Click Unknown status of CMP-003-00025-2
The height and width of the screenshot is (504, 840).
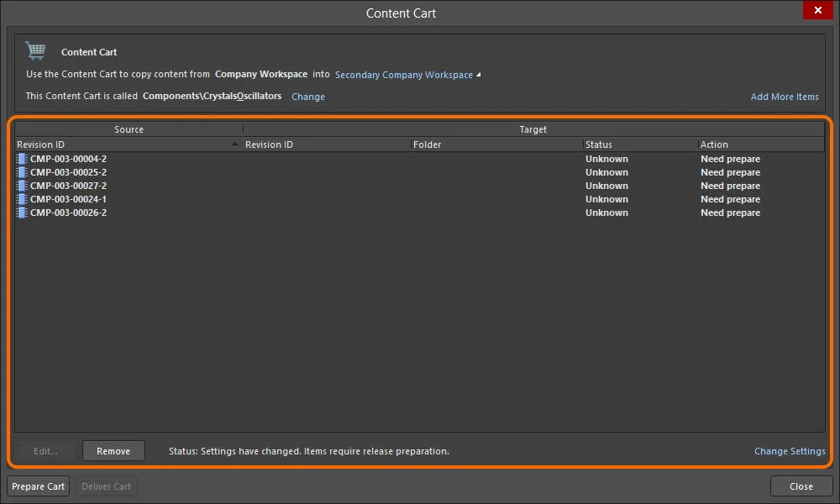click(606, 172)
